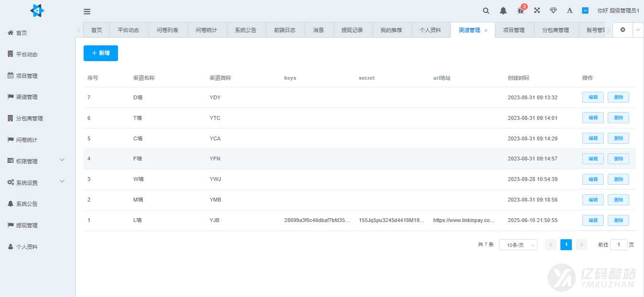This screenshot has height=297, width=644.
Task: Open the 10条/页 page size dropdown
Action: [x=518, y=245]
